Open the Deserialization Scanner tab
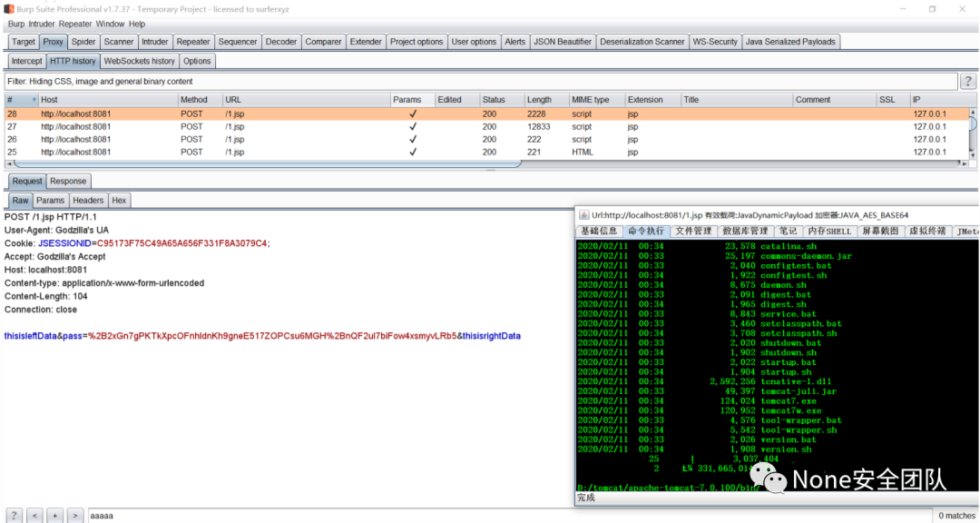Viewport: 980px width, 523px height. [x=642, y=42]
